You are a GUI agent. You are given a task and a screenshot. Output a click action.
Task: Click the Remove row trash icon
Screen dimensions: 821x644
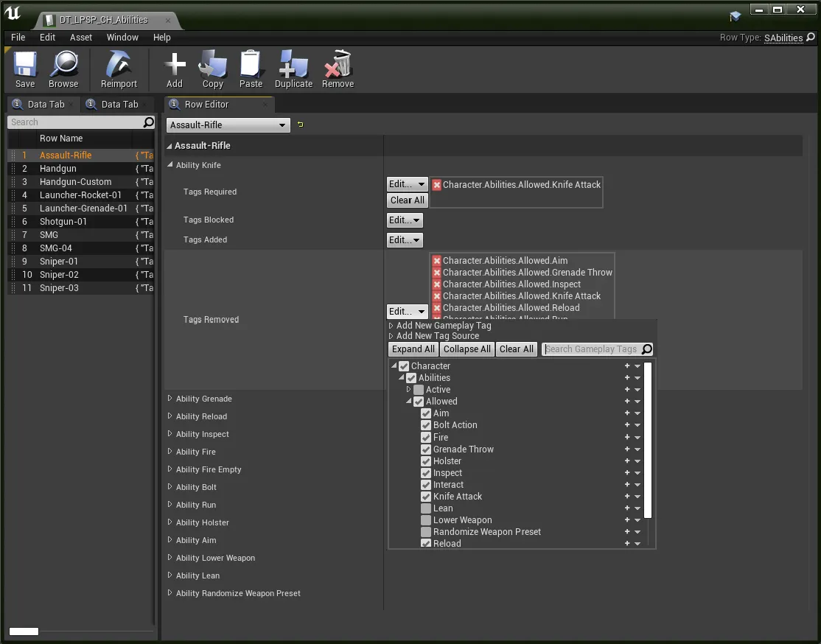point(338,66)
